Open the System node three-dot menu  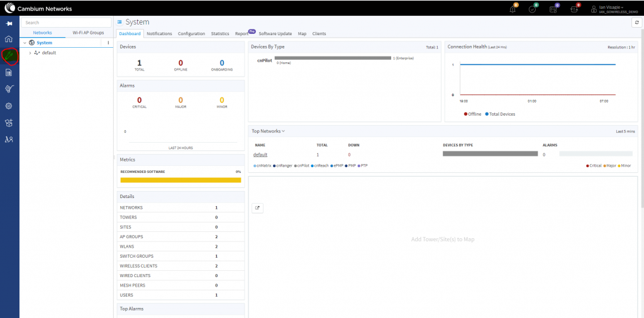coord(108,43)
